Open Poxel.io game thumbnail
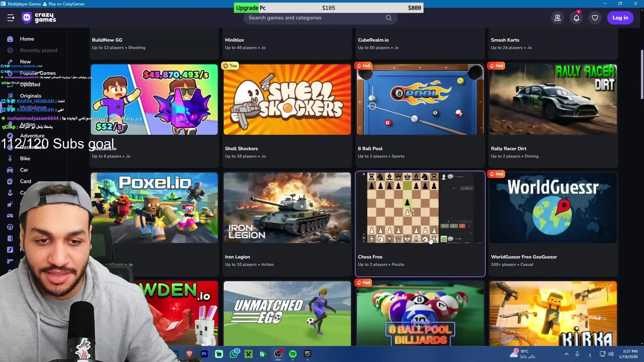The image size is (644, 362). click(x=154, y=208)
